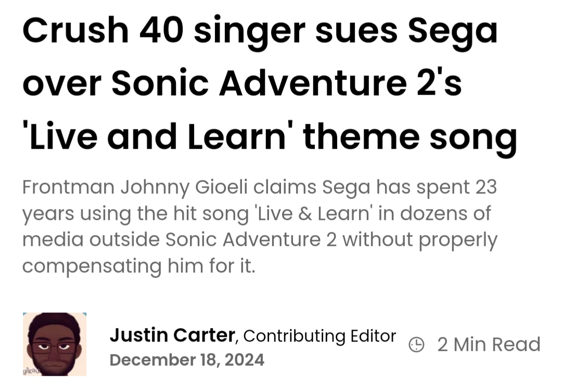Open Justin Carter's author profile link
Image resolution: width=562 pixels, height=392 pixels.
(172, 336)
